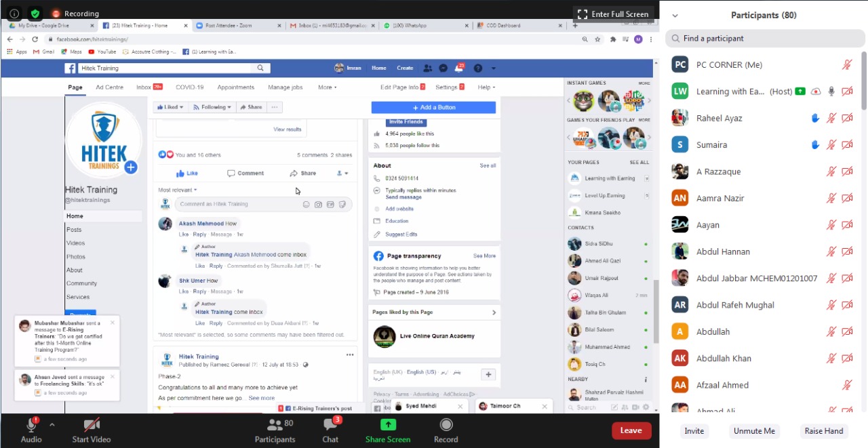Click Raheel Ayaz's raised hand icon
Image resolution: width=868 pixels, height=448 pixels.
click(x=816, y=118)
